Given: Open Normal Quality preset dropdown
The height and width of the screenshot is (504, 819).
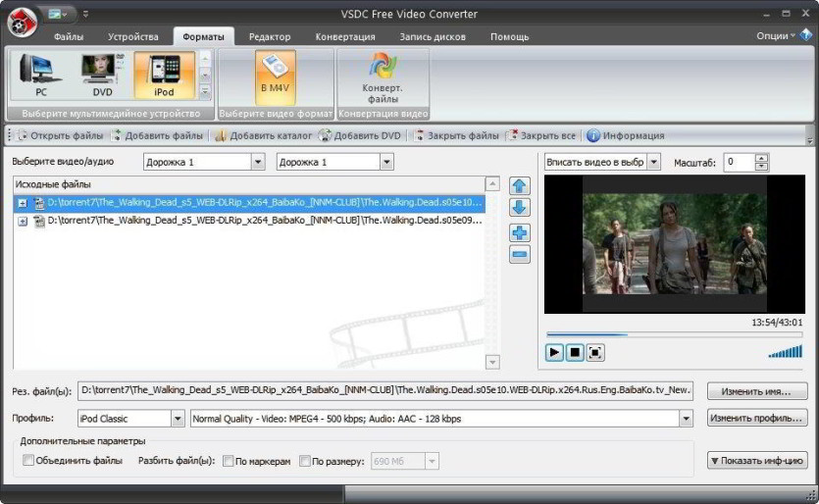Looking at the screenshot, I should click(686, 419).
